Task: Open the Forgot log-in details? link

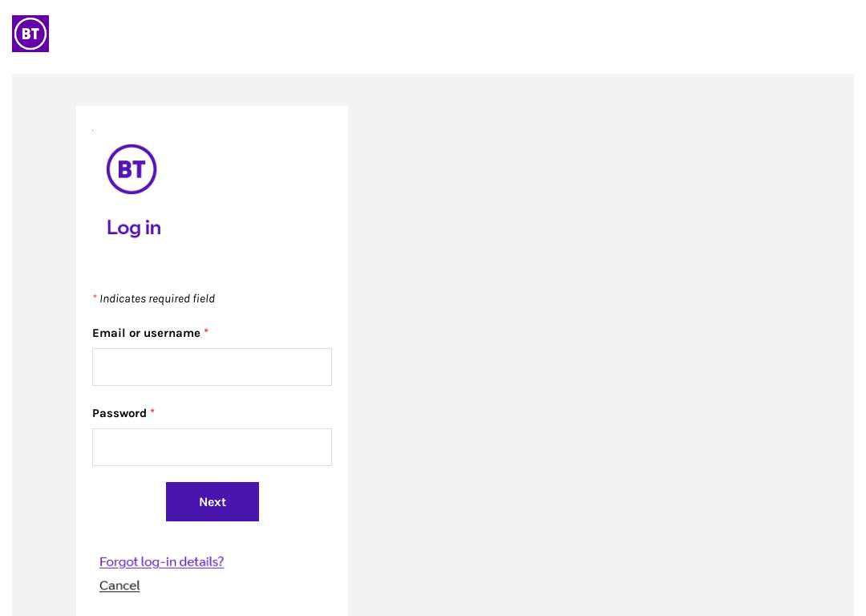Action: tap(161, 561)
